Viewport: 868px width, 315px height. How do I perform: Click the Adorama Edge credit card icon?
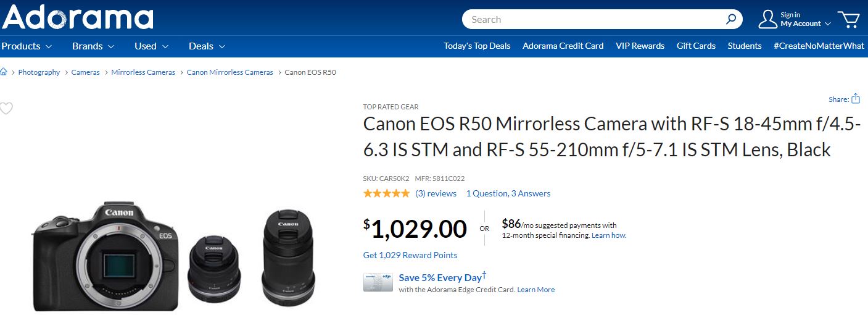click(x=377, y=282)
